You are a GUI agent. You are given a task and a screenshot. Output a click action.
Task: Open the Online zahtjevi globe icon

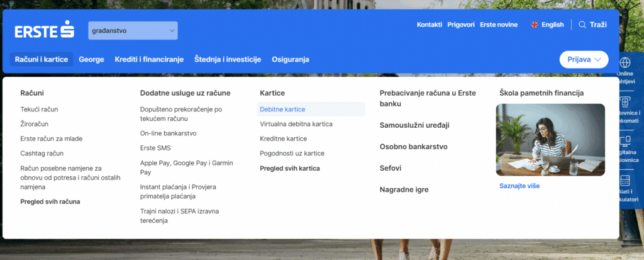point(625,63)
